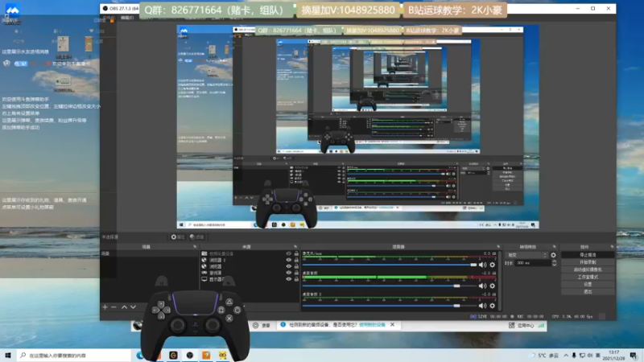Move scene up with up arrow

coord(124,307)
